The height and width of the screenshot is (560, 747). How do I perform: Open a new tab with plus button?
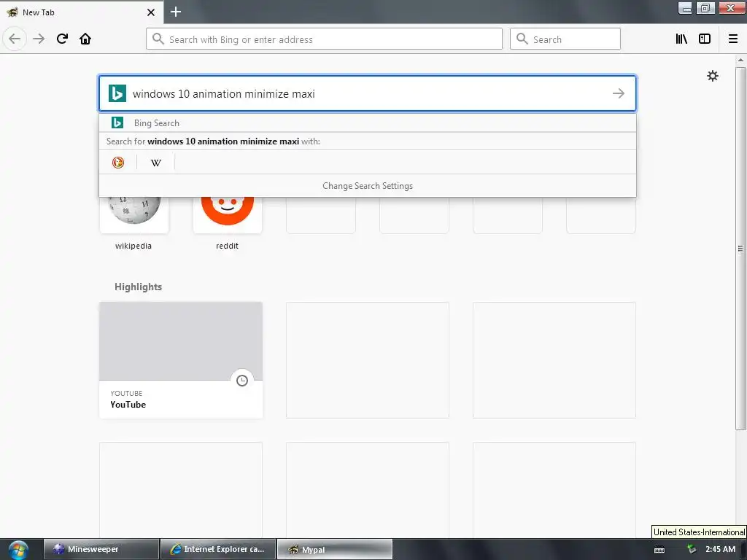click(176, 12)
